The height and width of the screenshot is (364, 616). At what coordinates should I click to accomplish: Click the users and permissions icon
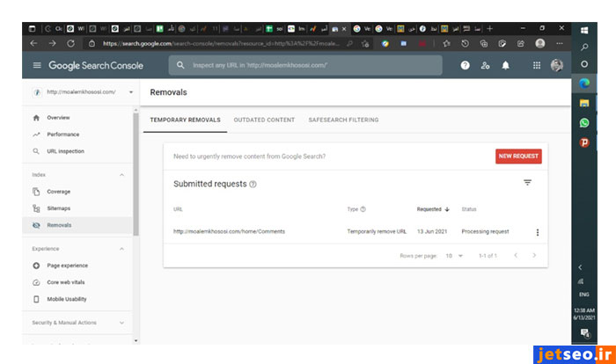click(485, 65)
